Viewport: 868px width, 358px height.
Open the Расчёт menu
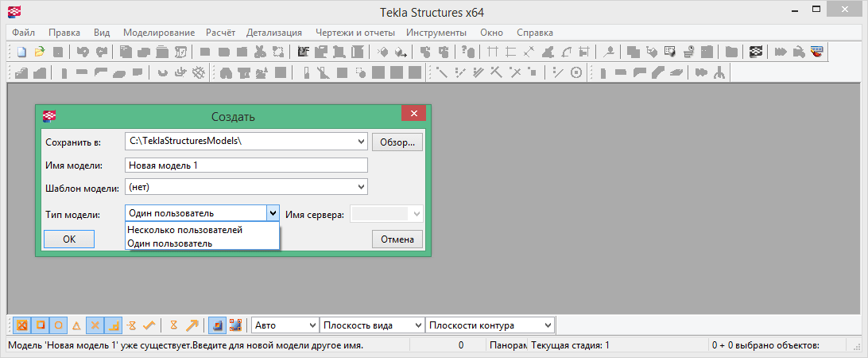220,32
